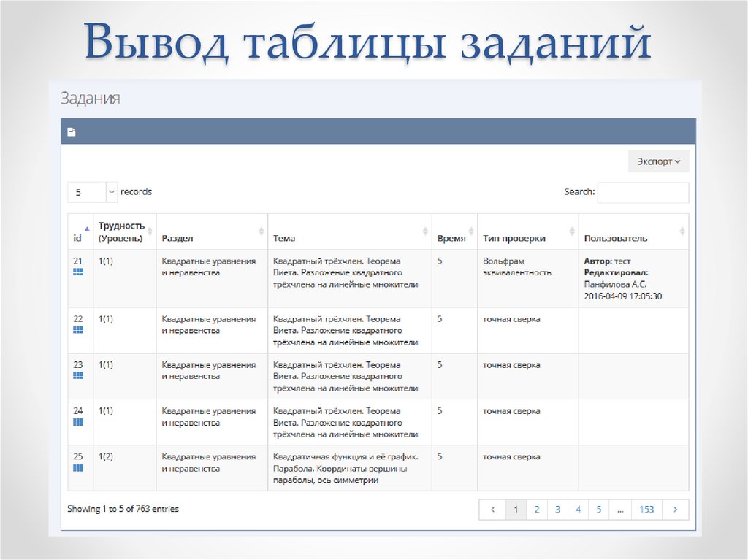Screen dimensions: 748x560
Task: Click the grid icon under id 23
Action: (x=78, y=375)
